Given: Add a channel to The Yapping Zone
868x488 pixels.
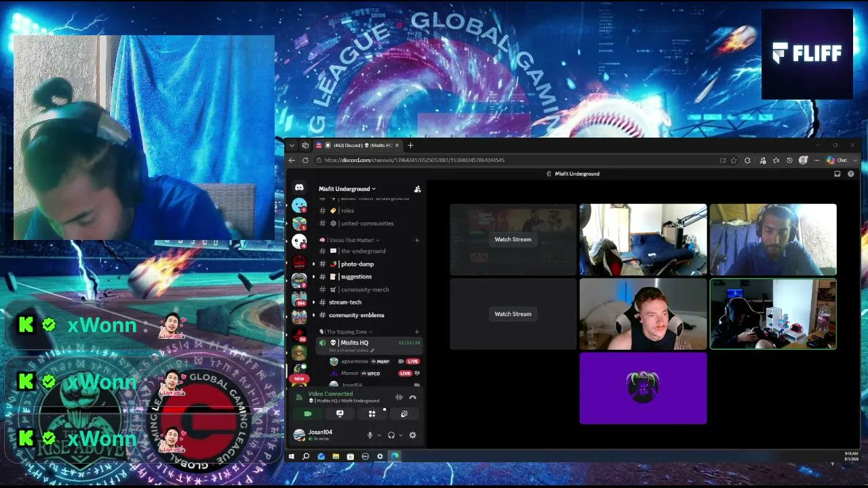Looking at the screenshot, I should pyautogui.click(x=417, y=332).
